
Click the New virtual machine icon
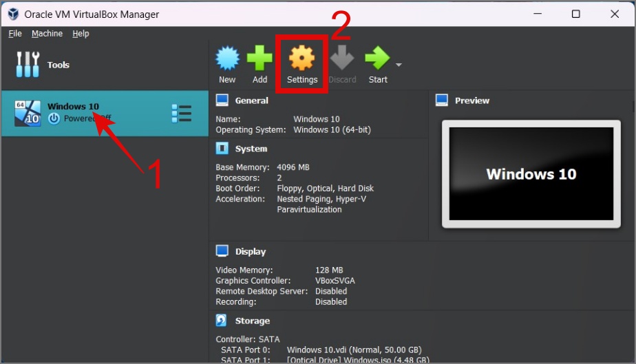(x=227, y=58)
